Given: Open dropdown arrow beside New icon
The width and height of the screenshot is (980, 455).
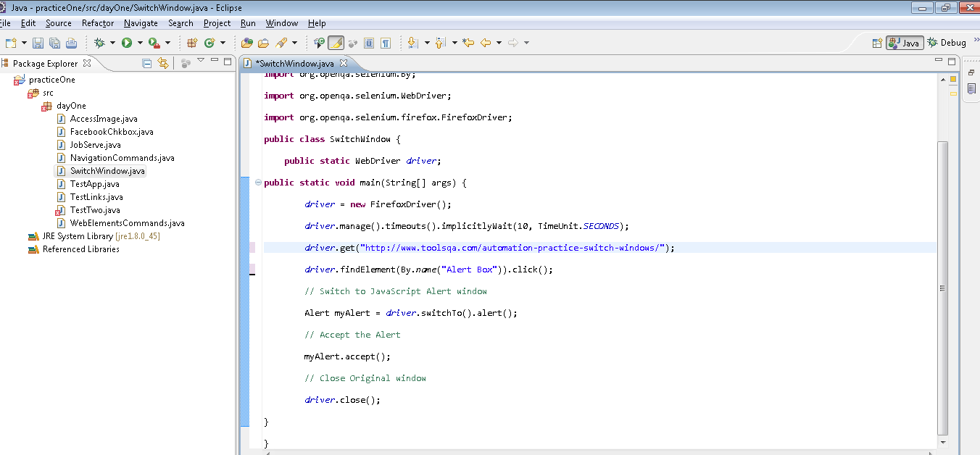Looking at the screenshot, I should (x=23, y=43).
